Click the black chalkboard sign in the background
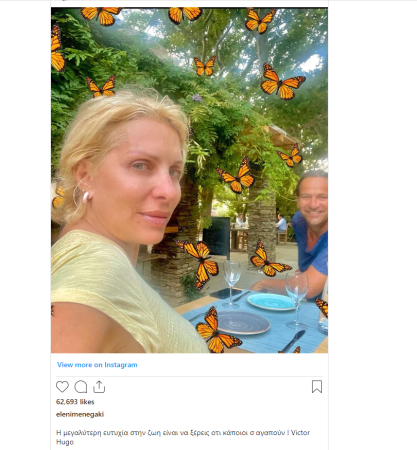The image size is (417, 450). 217,237
